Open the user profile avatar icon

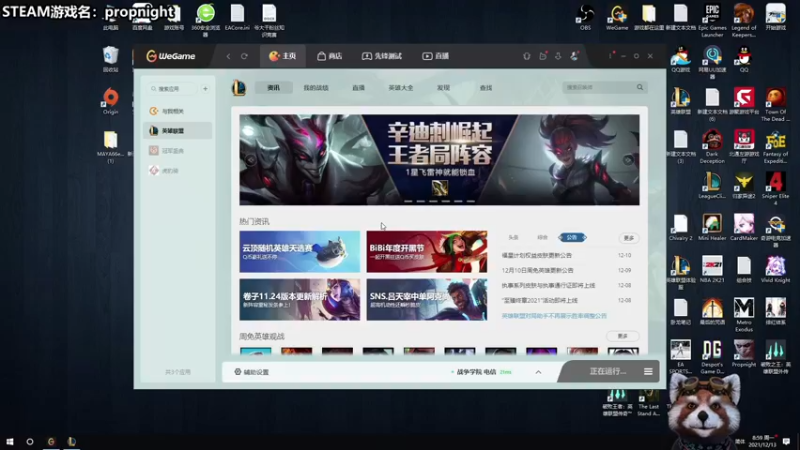tap(574, 56)
